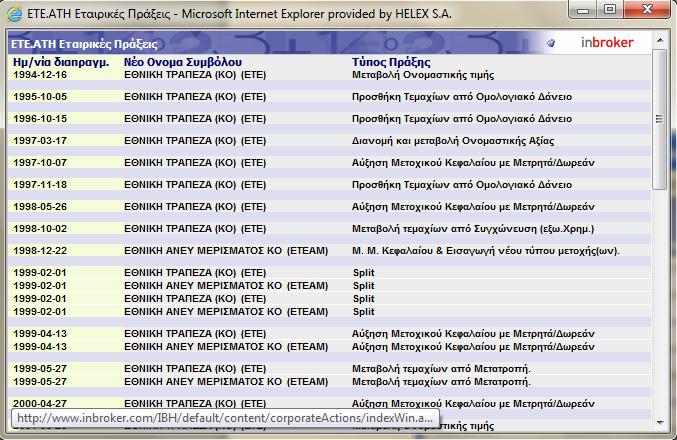Click 'Μ. Μ. Κεφαλαίου & Εισαγωγή νέου τύπου μετοχής(ων).'

(x=486, y=251)
